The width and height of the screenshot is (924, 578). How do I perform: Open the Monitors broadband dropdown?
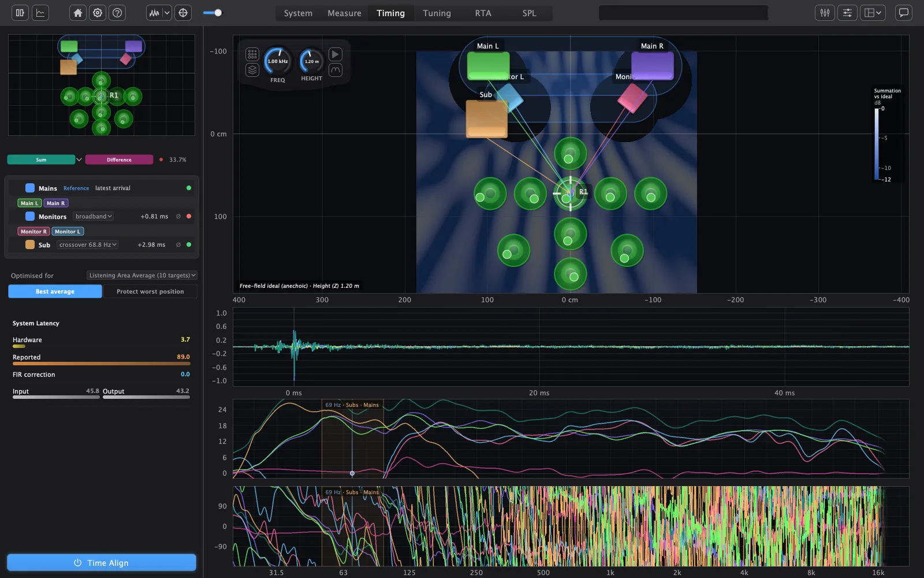point(94,217)
